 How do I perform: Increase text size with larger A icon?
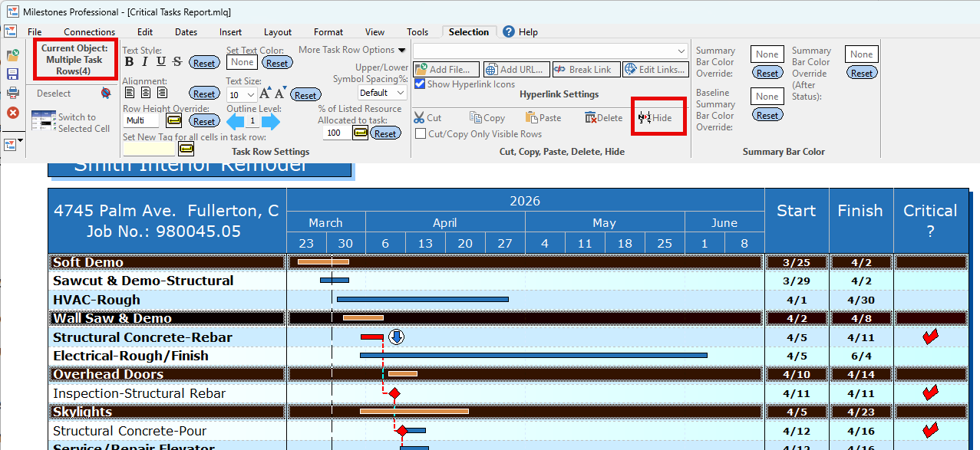265,94
